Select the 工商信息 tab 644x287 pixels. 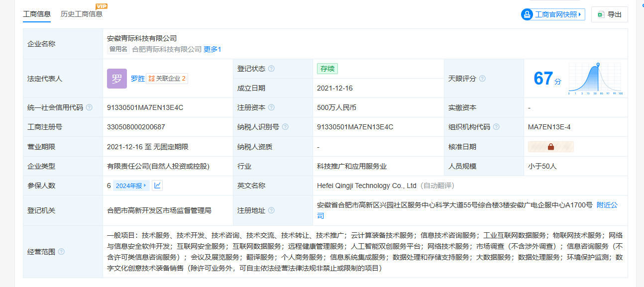[x=37, y=14]
